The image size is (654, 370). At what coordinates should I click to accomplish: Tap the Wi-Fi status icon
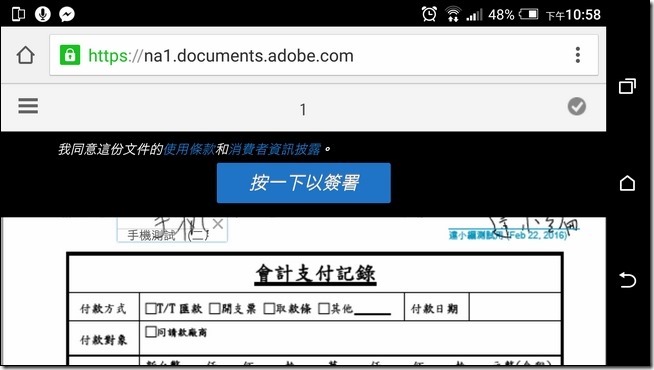point(453,14)
